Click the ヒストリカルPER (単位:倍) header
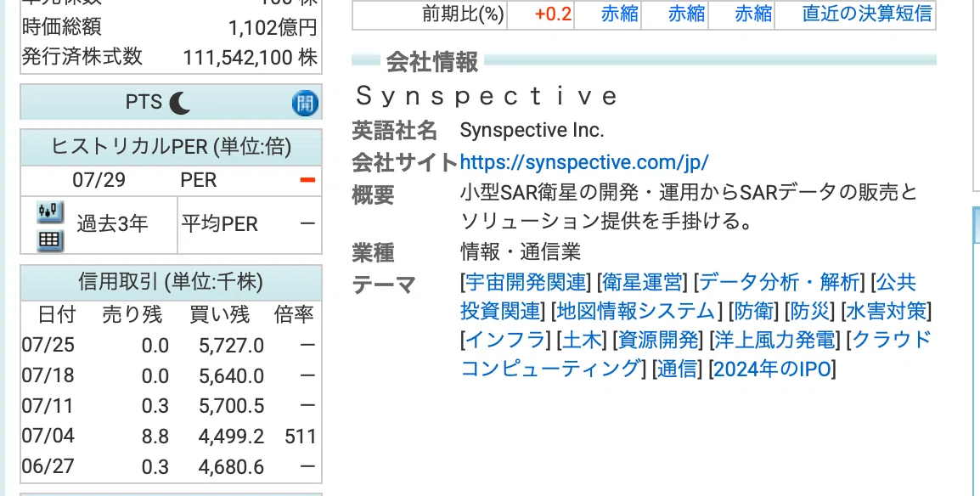This screenshot has height=496, width=980. pos(171,147)
